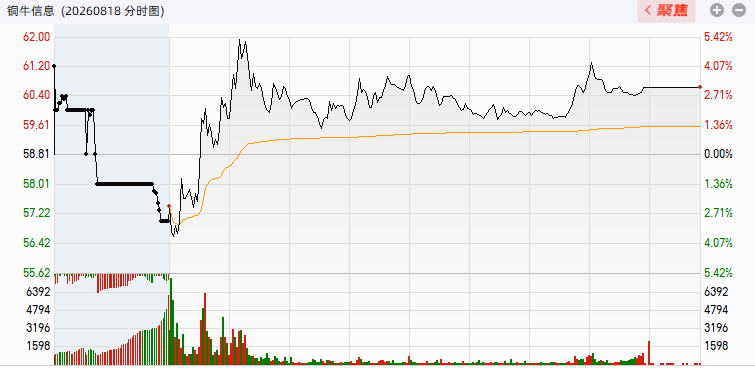This screenshot has width=755, height=368.
Task: Click the red closing price dot at right edge
Action: (x=700, y=87)
